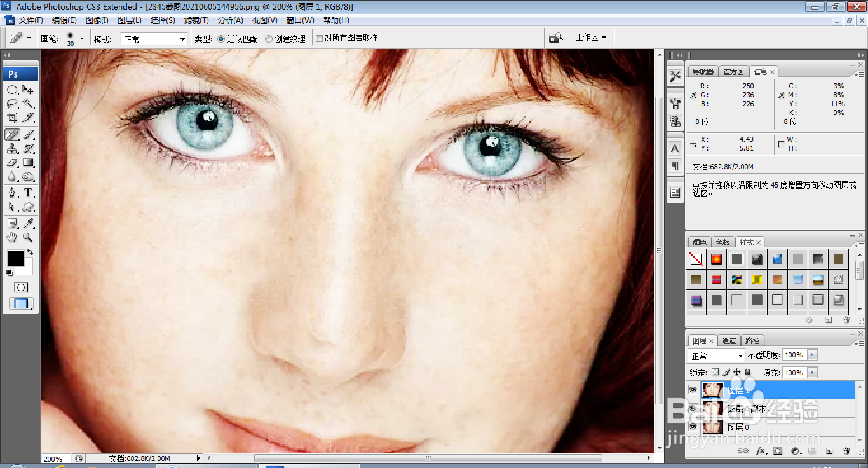The height and width of the screenshot is (468, 868).
Task: Open the 模式 blend mode dropdown
Action: 154,39
